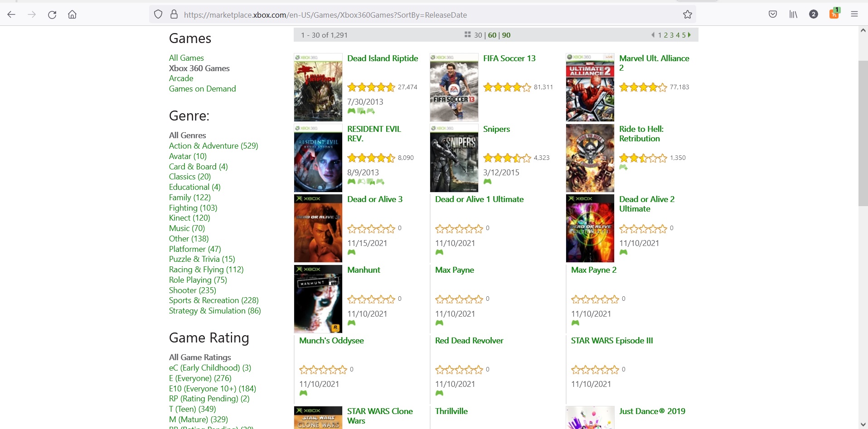Open Just Dance 2019 title link
Image resolution: width=868 pixels, height=429 pixels.
(652, 411)
